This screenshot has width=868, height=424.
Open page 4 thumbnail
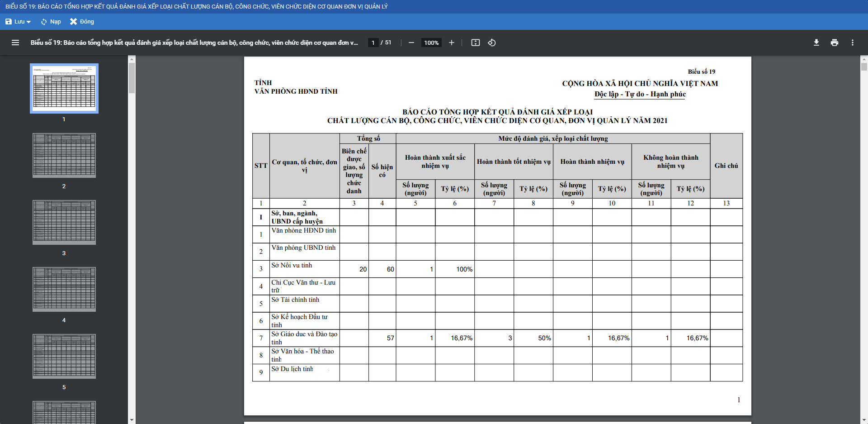coord(64,289)
